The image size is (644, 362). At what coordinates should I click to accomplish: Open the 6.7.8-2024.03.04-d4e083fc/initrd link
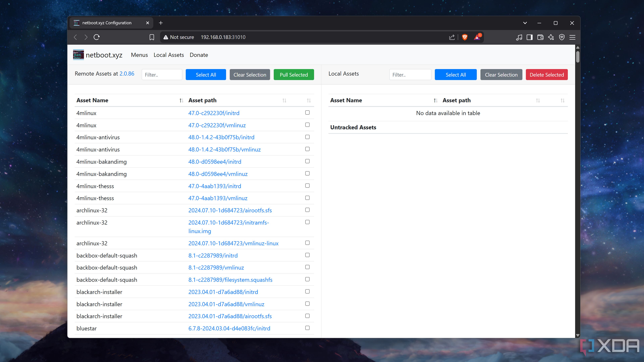(229, 328)
